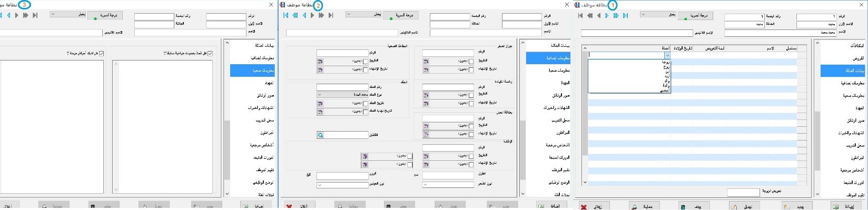The image size is (868, 210).
Task: Open calendar icon for work card expiry
Action: tap(426, 134)
